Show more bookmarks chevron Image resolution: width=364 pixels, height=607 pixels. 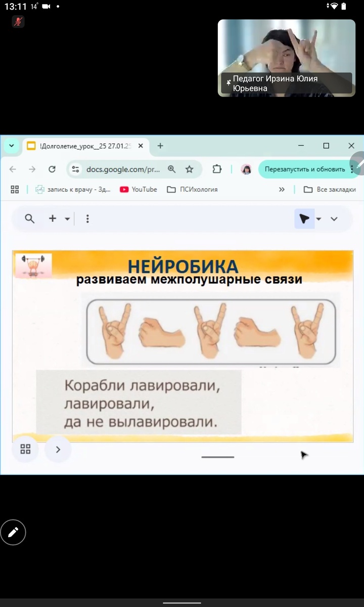click(282, 189)
